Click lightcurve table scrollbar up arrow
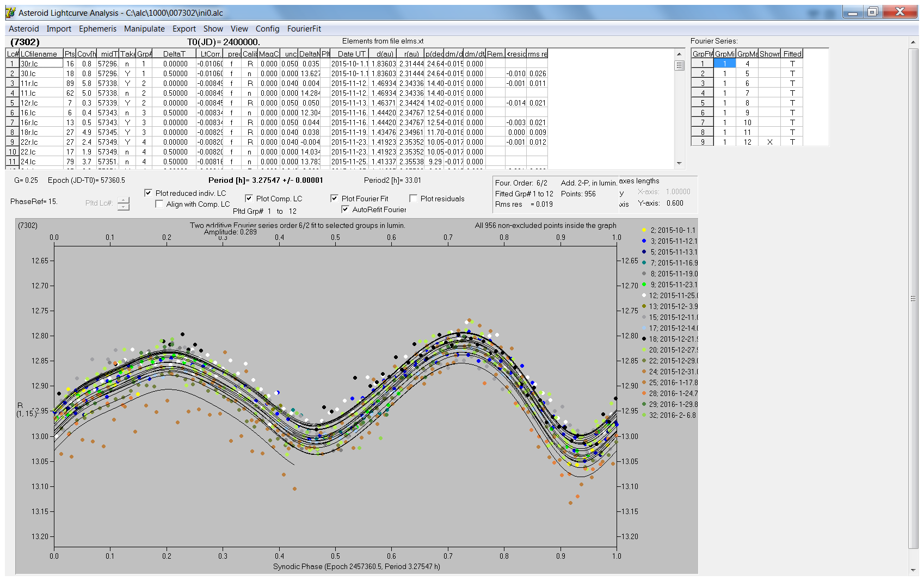This screenshot has width=924, height=581. click(679, 54)
